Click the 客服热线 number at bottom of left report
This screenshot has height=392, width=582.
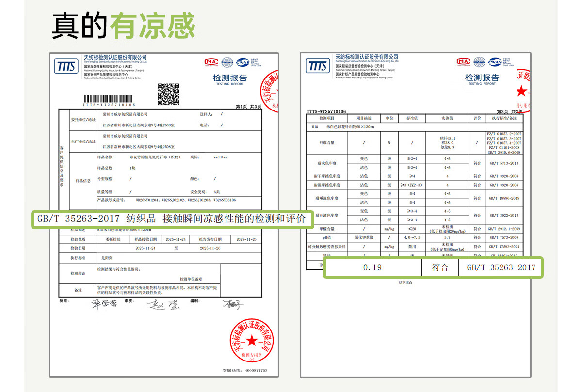(245, 370)
